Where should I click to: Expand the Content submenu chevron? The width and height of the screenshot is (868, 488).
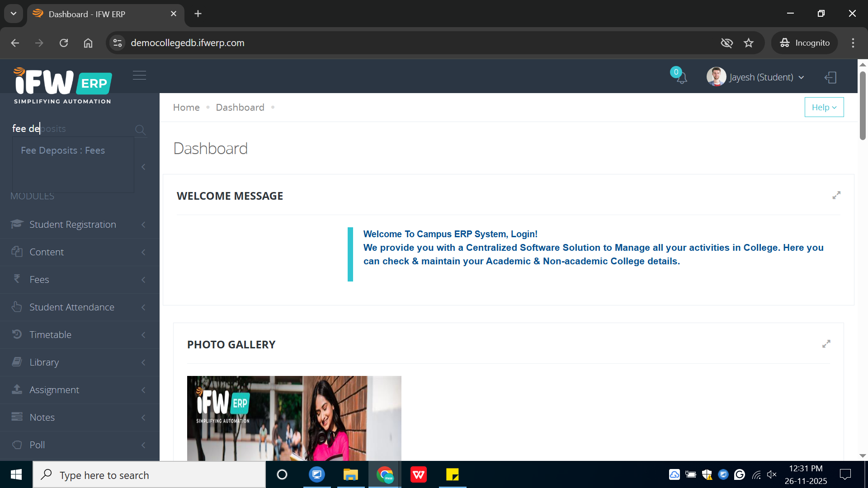click(x=144, y=252)
